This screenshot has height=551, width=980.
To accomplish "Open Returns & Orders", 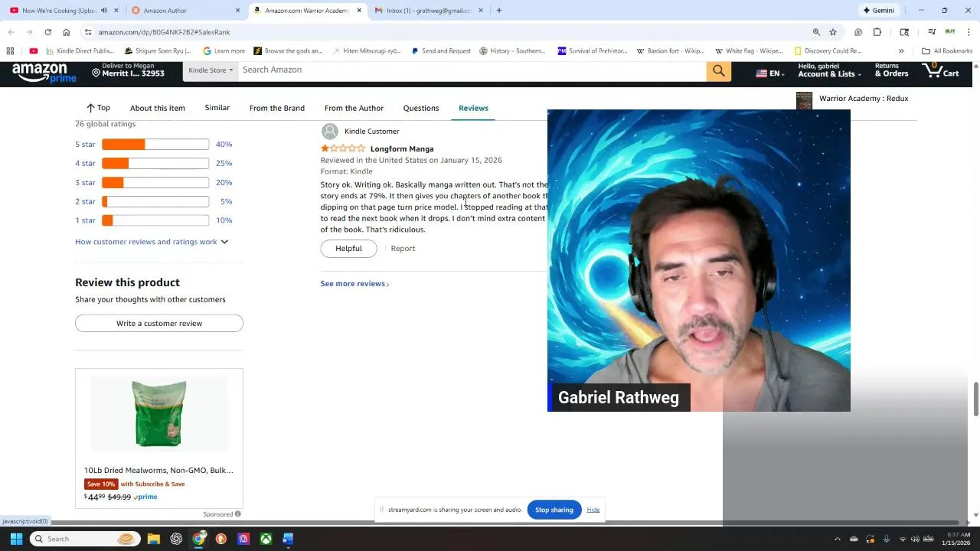I will 891,70.
